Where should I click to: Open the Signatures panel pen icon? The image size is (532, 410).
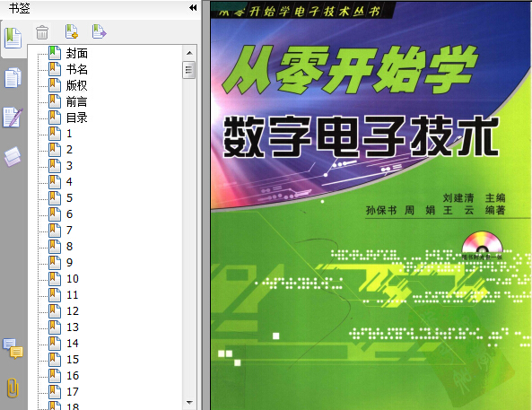pos(13,118)
